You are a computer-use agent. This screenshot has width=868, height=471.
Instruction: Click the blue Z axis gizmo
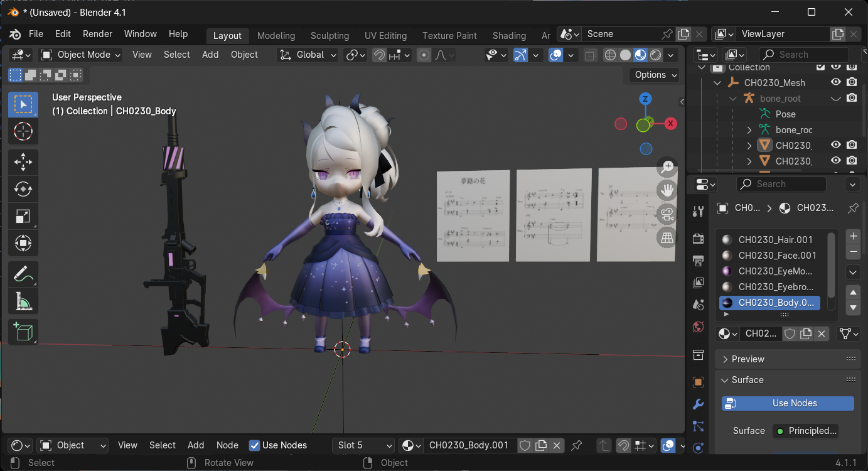tap(645, 99)
